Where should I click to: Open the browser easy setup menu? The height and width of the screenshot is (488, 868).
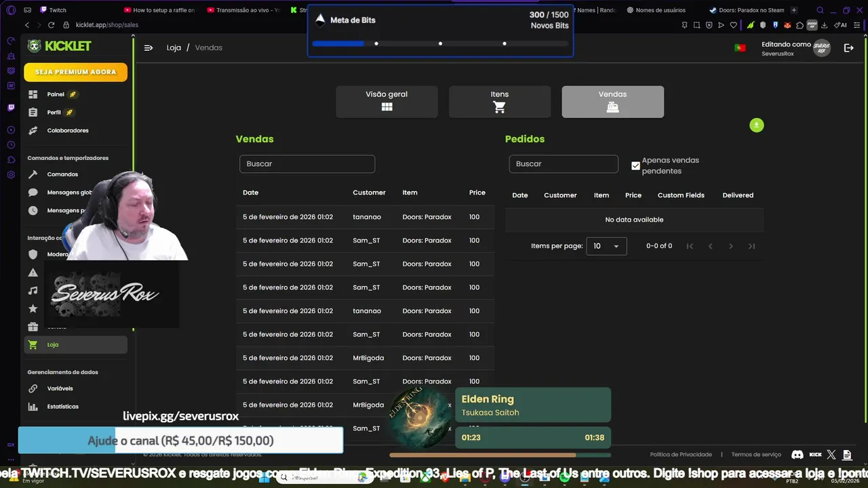pos(857,25)
